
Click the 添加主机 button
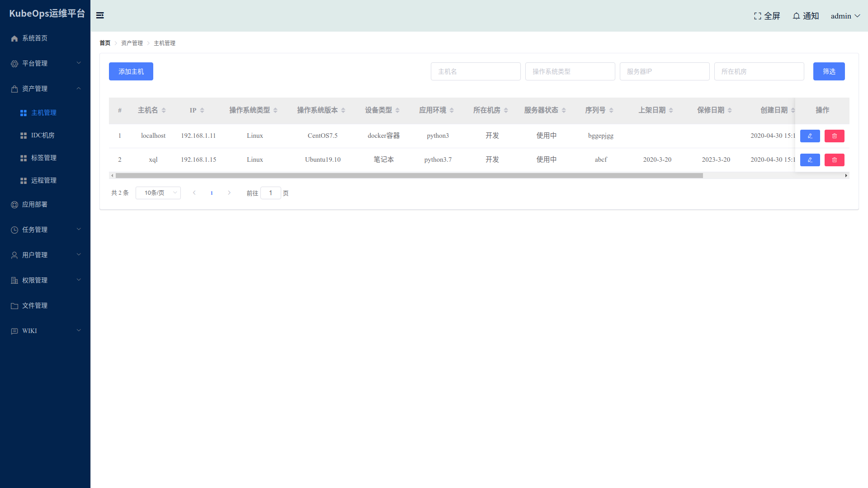click(x=131, y=71)
